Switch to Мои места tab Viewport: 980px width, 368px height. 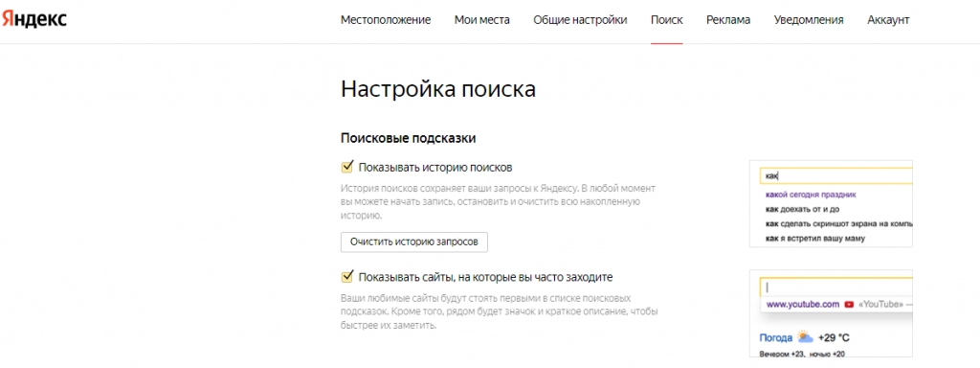coord(482,20)
